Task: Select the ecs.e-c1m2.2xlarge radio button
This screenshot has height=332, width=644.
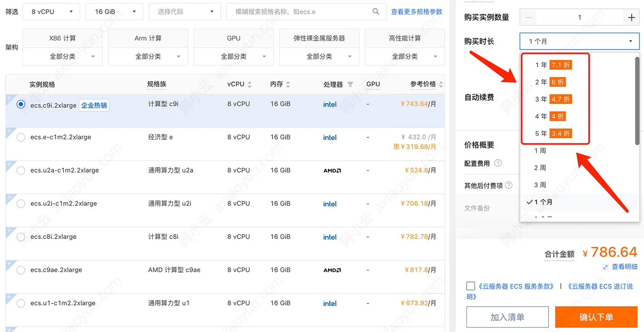Action: tap(21, 137)
